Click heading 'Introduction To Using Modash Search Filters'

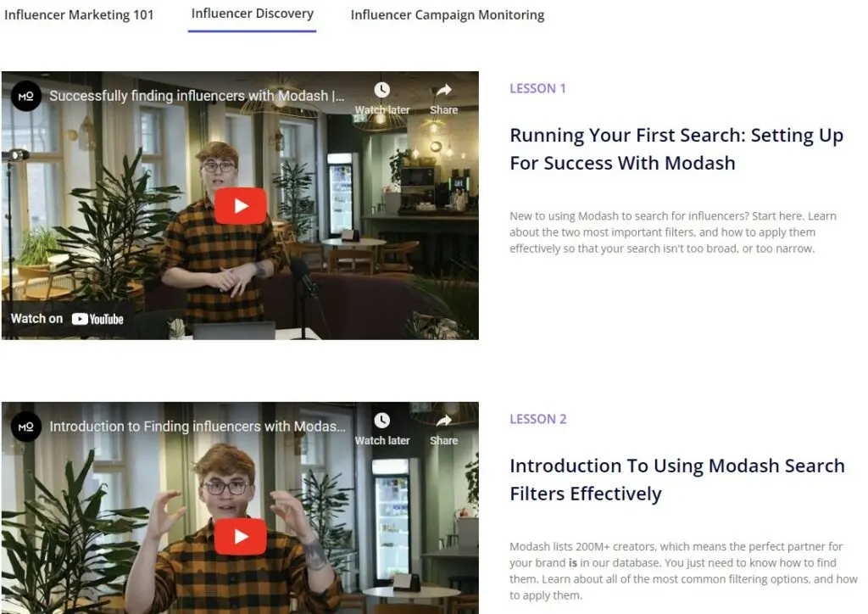(677, 479)
